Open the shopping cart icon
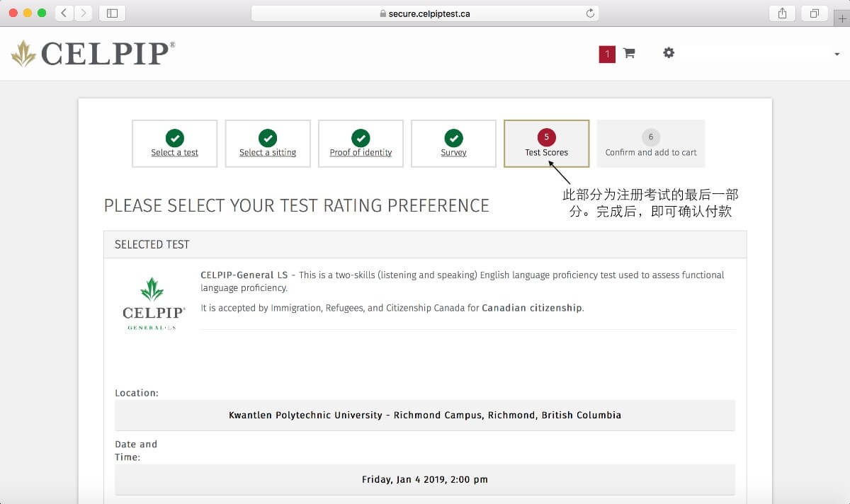The width and height of the screenshot is (850, 504). point(629,53)
